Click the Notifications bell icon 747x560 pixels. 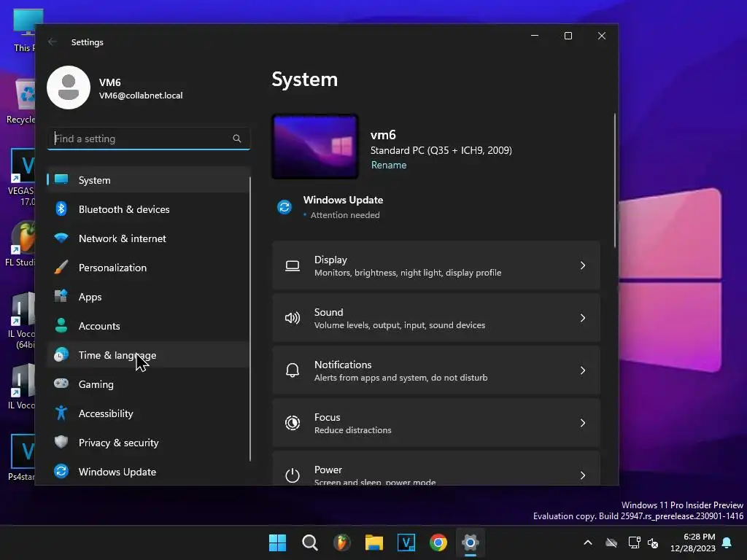(x=293, y=370)
